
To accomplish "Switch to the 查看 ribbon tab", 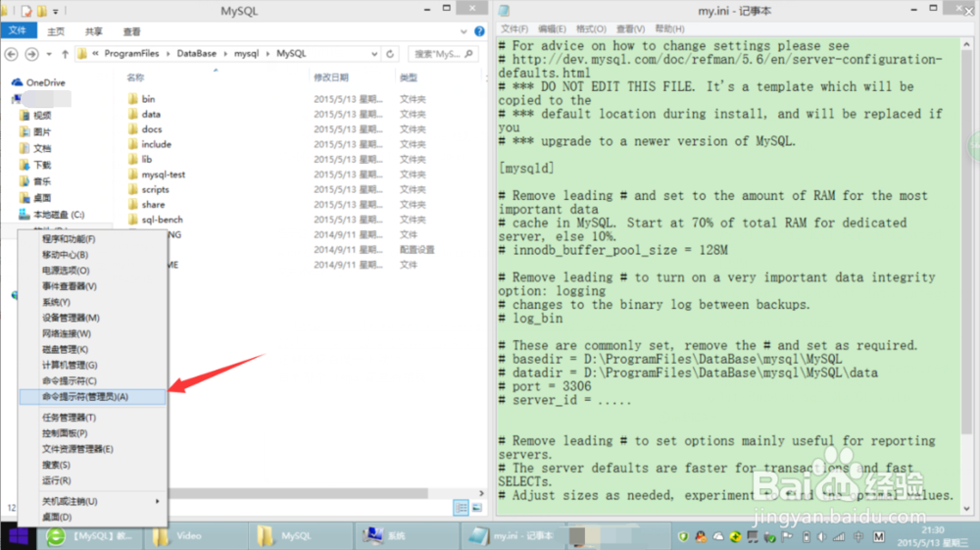I will (132, 31).
